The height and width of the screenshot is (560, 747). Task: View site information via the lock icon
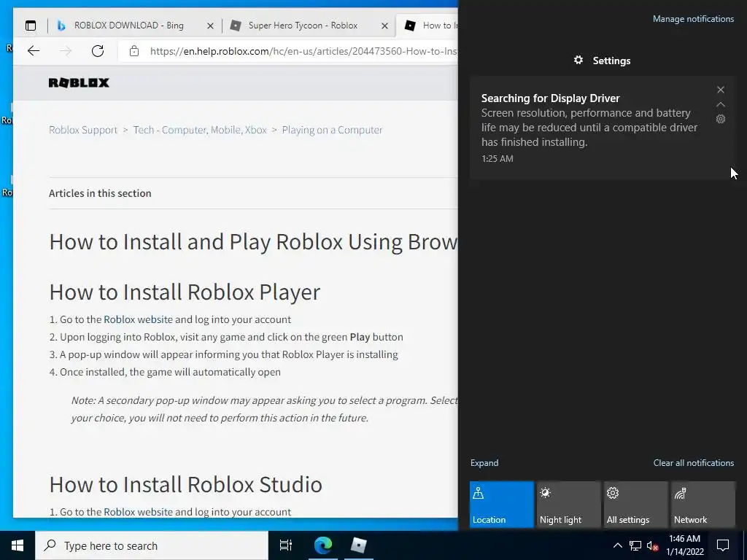[134, 51]
